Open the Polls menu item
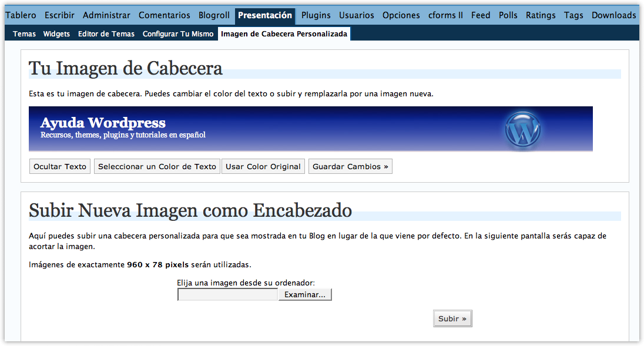 coord(508,15)
